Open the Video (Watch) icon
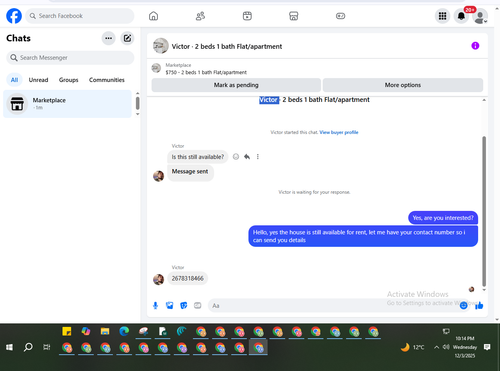The height and width of the screenshot is (371, 500). pyautogui.click(x=247, y=16)
